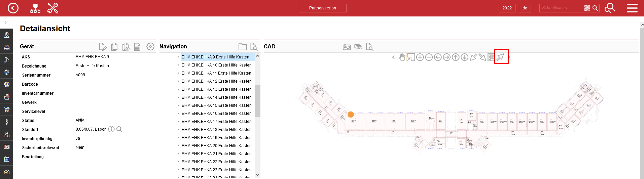
Task: Select EHM.EHK.EHKA.21 Erste Hilfe Kasten
Action: coord(216,154)
